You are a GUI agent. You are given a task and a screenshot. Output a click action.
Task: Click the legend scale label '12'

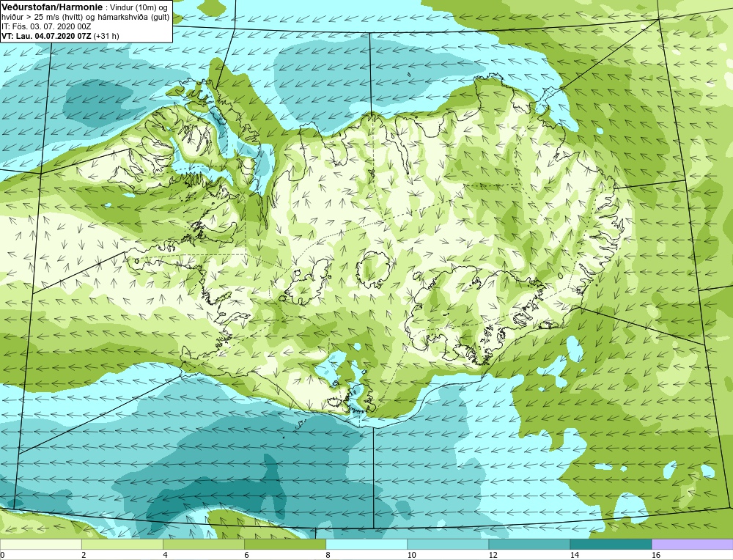pos(493,555)
